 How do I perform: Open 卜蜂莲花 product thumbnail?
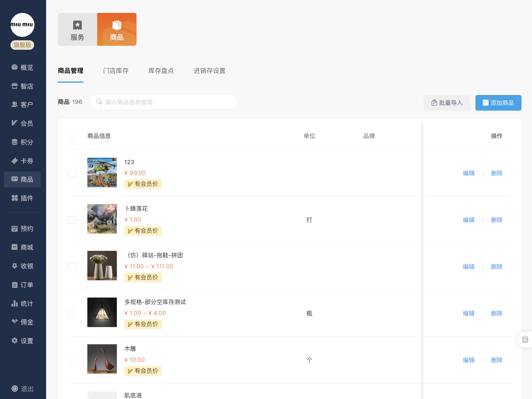pyautogui.click(x=102, y=219)
